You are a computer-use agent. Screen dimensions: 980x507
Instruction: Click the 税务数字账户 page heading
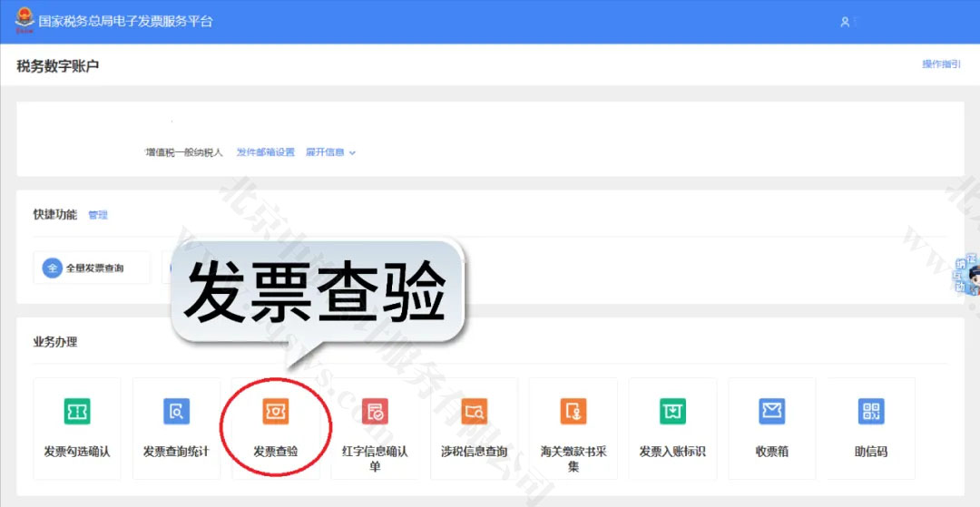[58, 65]
